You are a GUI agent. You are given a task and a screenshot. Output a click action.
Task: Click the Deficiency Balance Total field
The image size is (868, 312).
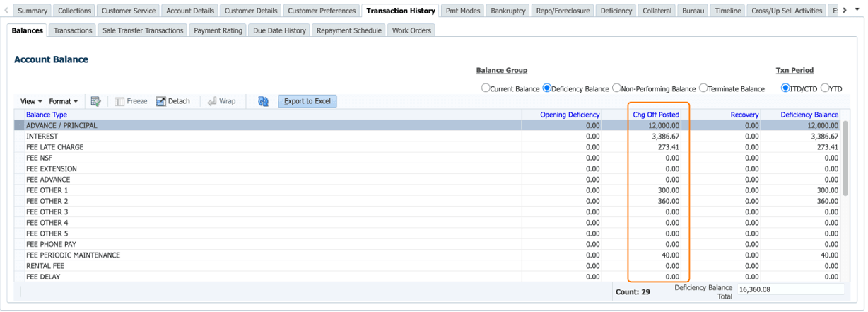coord(790,289)
